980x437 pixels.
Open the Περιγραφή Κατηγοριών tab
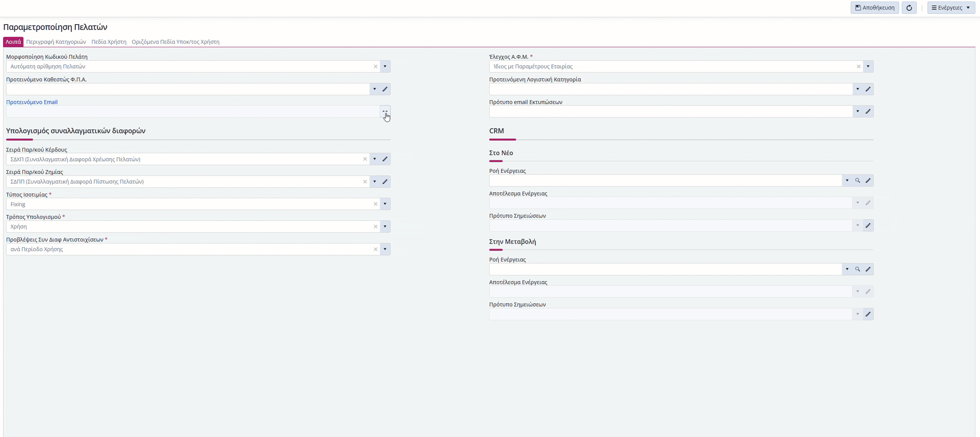coord(56,42)
